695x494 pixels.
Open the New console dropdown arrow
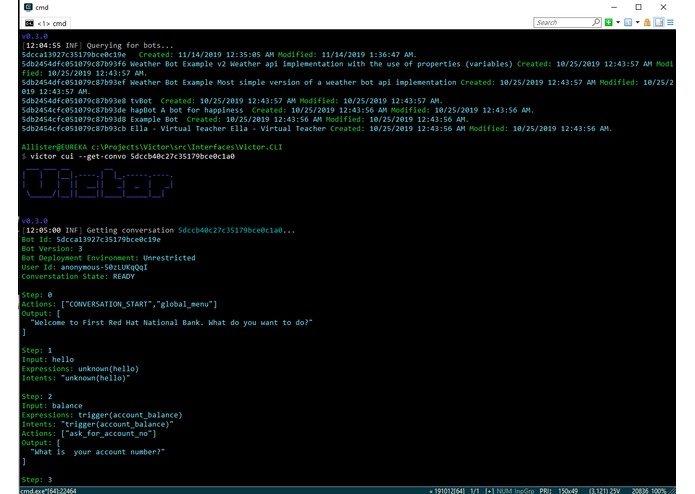[618, 22]
